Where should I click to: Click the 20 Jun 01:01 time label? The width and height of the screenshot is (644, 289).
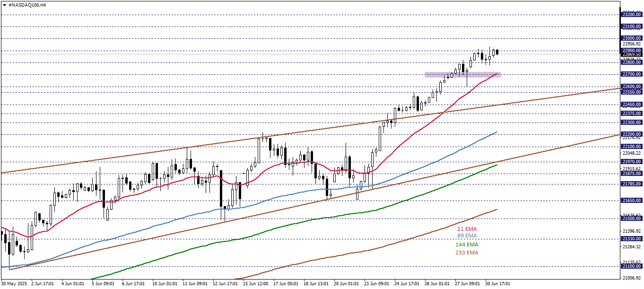(346, 284)
